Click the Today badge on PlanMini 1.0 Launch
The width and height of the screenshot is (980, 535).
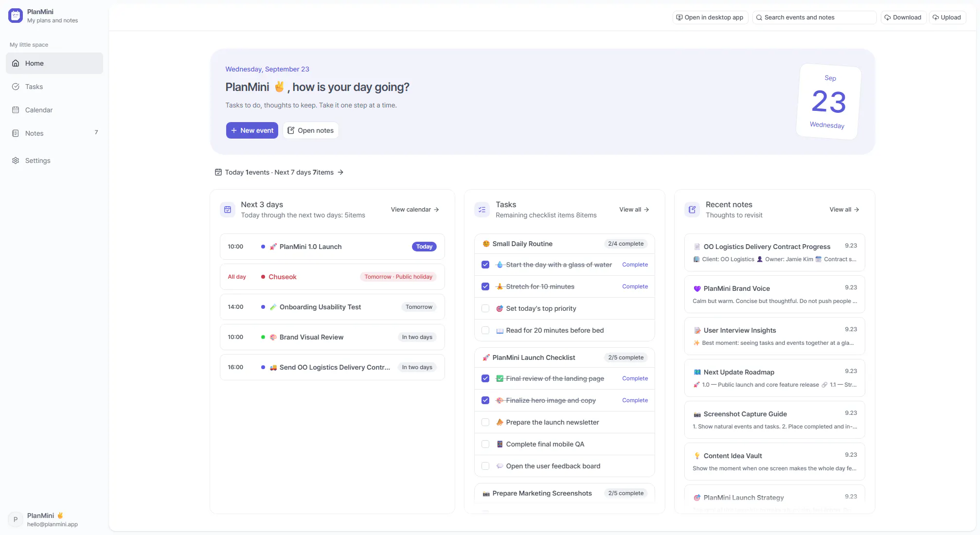[424, 247]
